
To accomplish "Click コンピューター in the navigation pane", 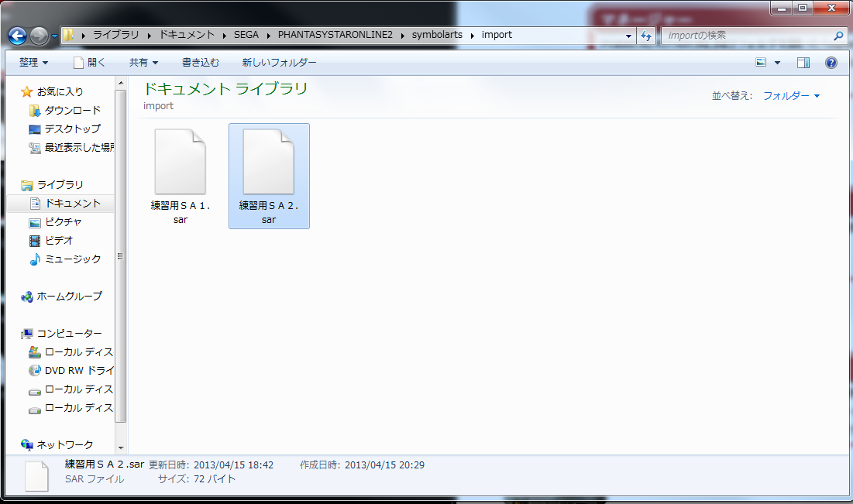I will [x=69, y=333].
